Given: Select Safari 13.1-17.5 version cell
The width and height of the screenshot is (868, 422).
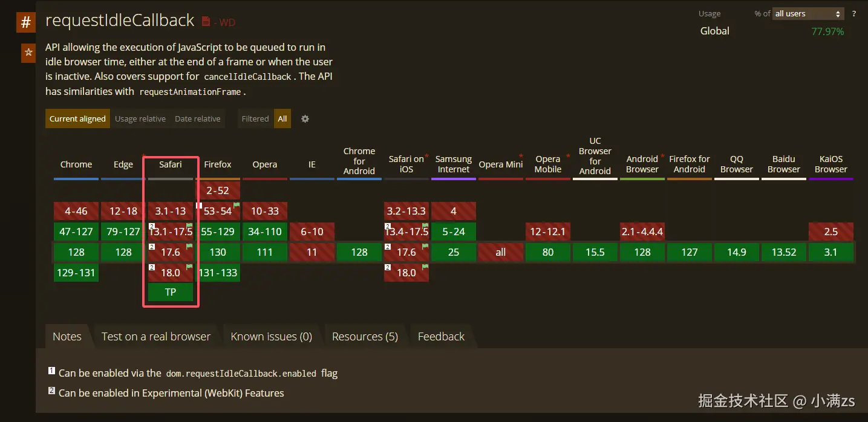Looking at the screenshot, I should point(171,232).
